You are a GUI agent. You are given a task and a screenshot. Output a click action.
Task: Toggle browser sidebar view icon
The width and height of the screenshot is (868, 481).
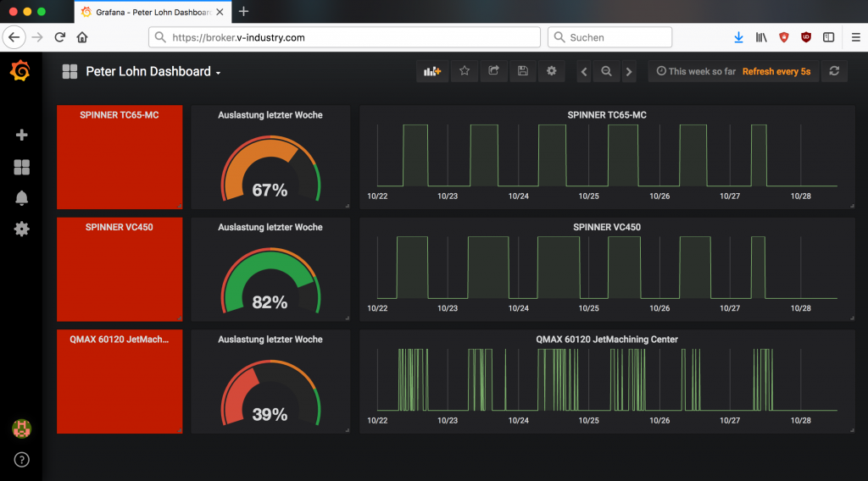pos(829,37)
